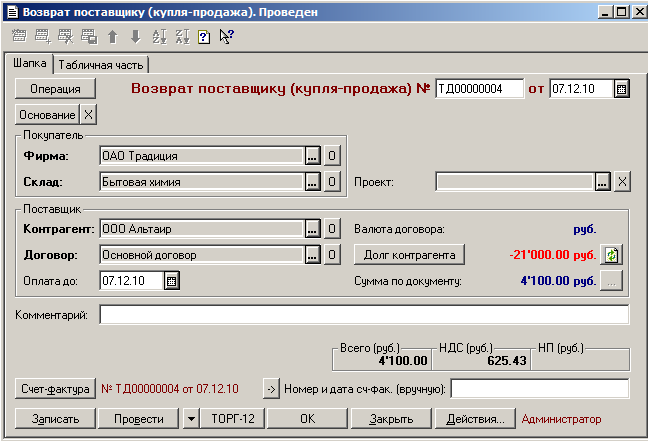
Task: Clear the Основание with X button
Action: point(88,115)
